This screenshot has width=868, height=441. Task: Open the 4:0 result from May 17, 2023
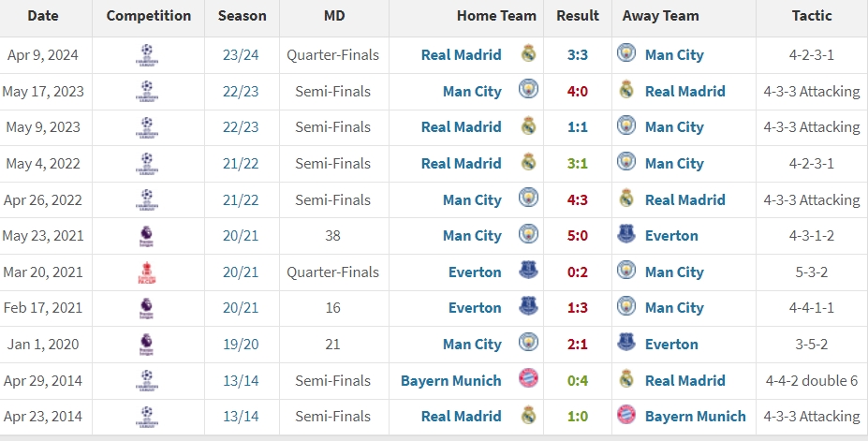tap(577, 92)
